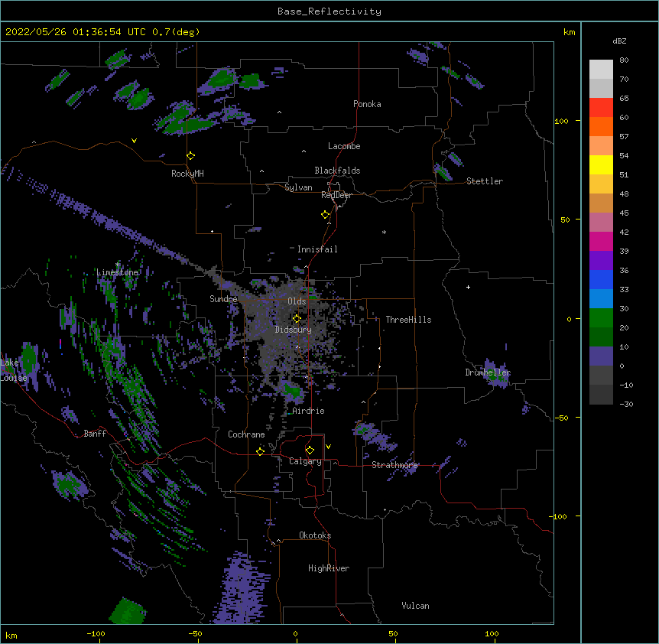This screenshot has width=659, height=644.
Task: Pick the magenta swatch between 42 and 39
Action: point(601,241)
